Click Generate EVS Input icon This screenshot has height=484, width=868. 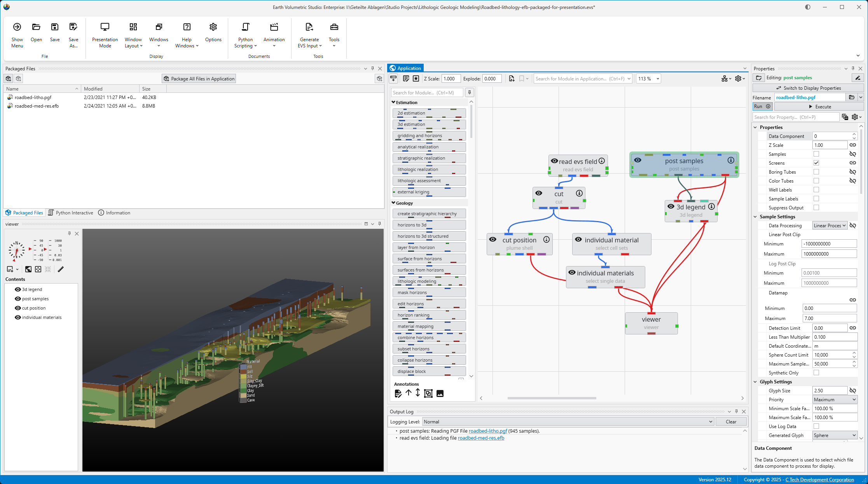(309, 27)
